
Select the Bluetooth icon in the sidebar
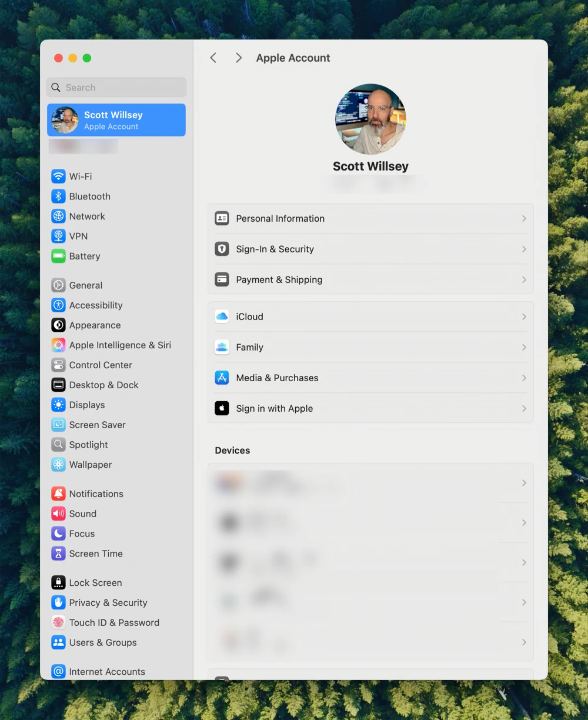(x=58, y=196)
